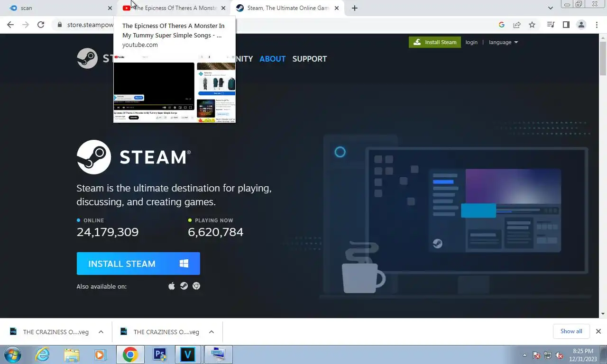Screen dimensions: 607x364
Task: Switch to the scan tab
Action: (59, 8)
